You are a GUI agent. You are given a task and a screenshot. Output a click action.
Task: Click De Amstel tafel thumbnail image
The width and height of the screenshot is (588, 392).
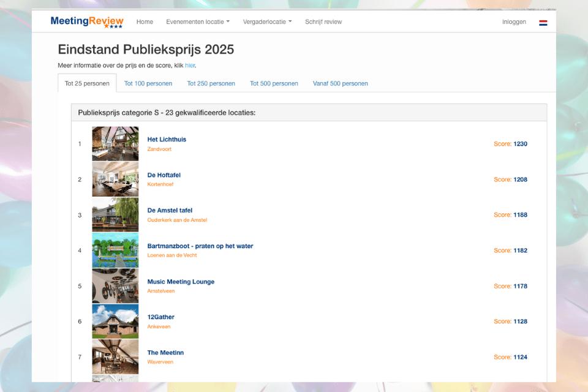115,215
